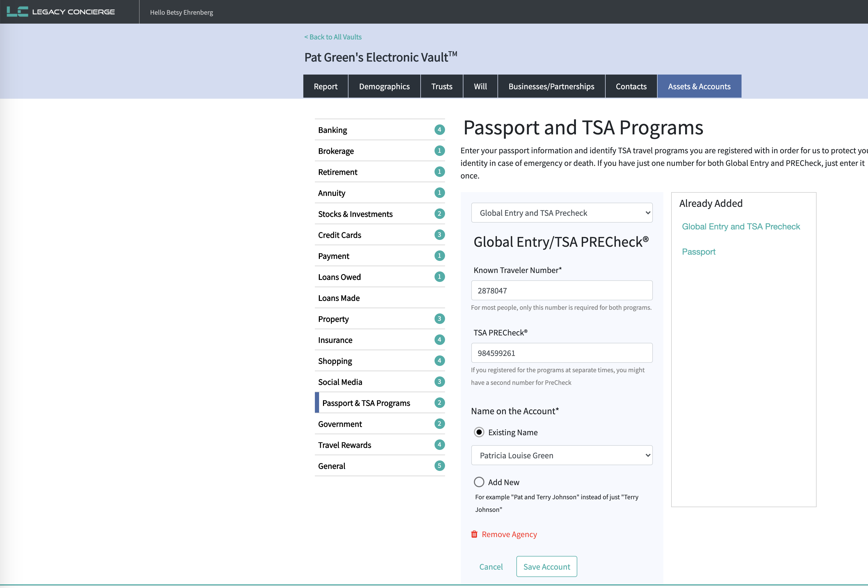Click the Legacy Concierge logo
The height and width of the screenshot is (588, 868).
coord(61,12)
